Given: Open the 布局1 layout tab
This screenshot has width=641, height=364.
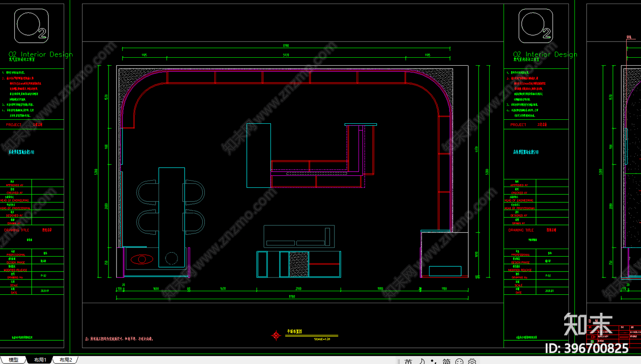Looking at the screenshot, I should tap(40, 360).
